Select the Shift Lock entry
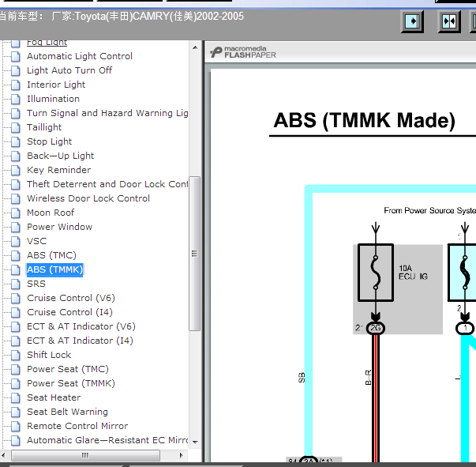The image size is (476, 467). (x=49, y=355)
